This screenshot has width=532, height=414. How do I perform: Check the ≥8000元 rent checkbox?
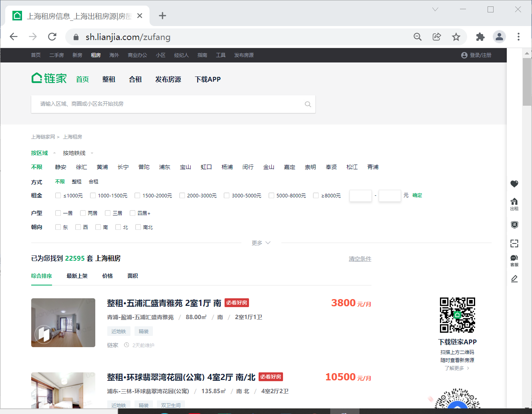[x=316, y=195]
